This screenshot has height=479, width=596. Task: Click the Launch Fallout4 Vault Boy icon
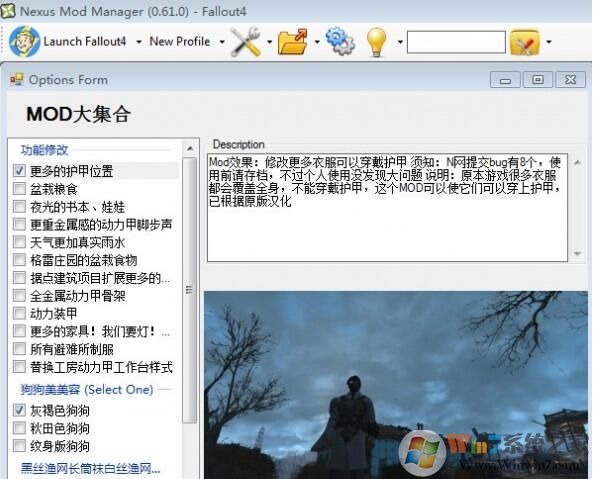(24, 42)
